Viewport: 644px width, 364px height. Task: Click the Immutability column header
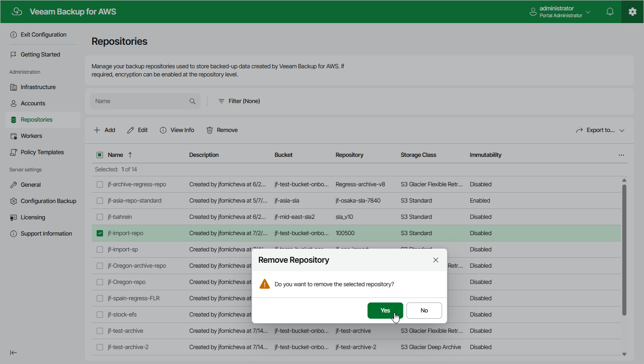pyautogui.click(x=486, y=155)
